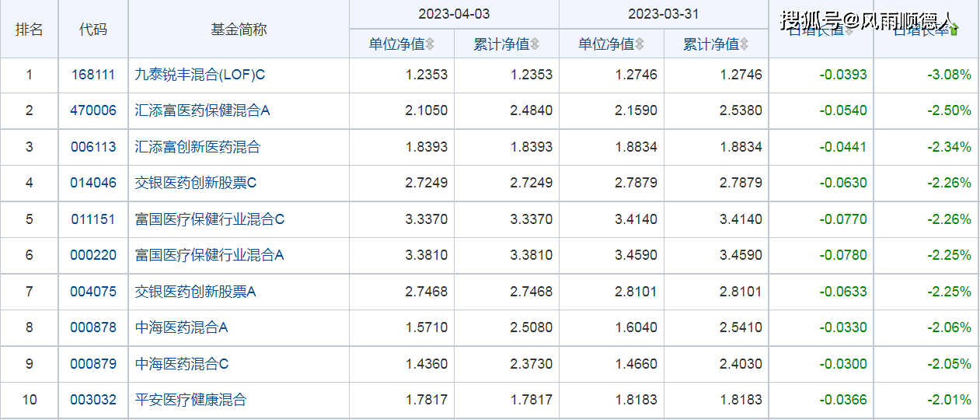Click sort icon beside 2023-03-31 累计净值
This screenshot has height=420, width=980.
pyautogui.click(x=745, y=45)
